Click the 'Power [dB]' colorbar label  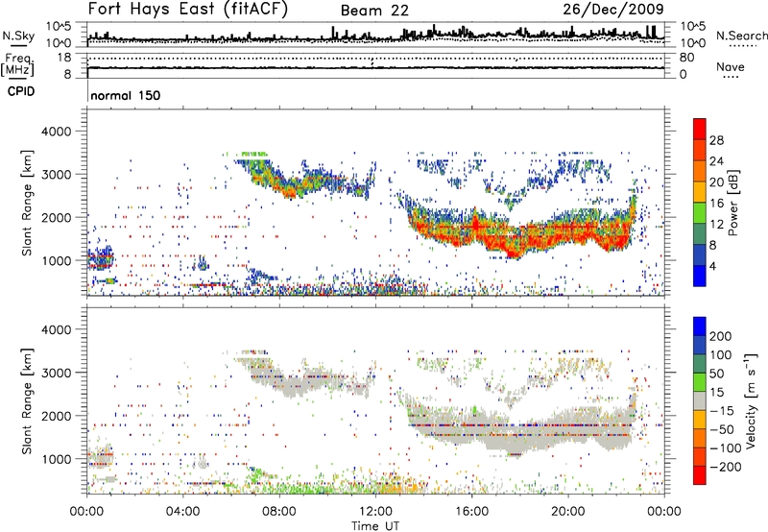coord(733,203)
